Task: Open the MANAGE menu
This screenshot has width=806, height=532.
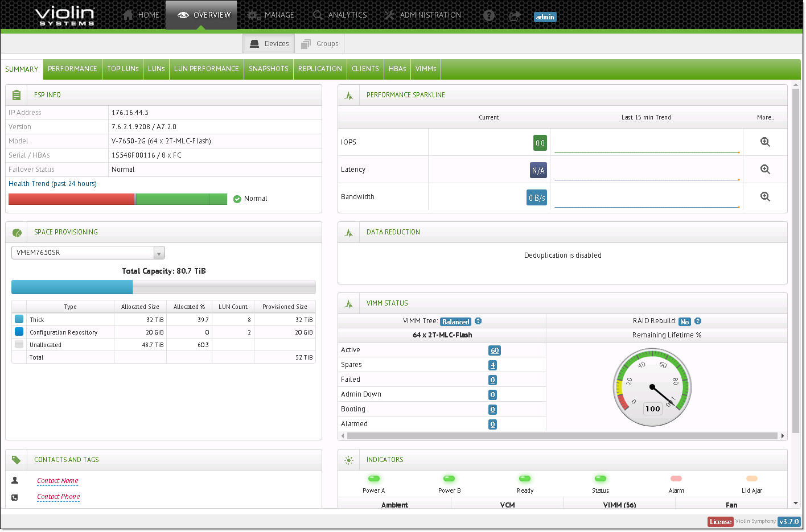Action: [271, 15]
